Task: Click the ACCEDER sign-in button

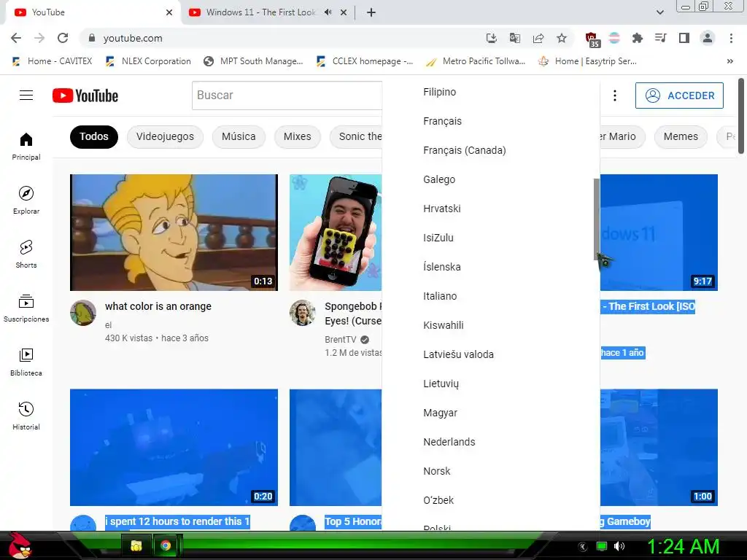Action: point(679,96)
